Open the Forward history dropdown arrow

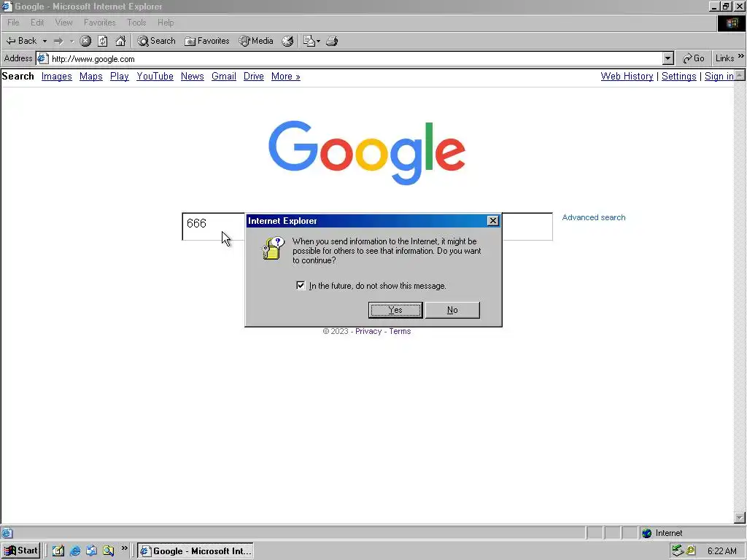[72, 41]
